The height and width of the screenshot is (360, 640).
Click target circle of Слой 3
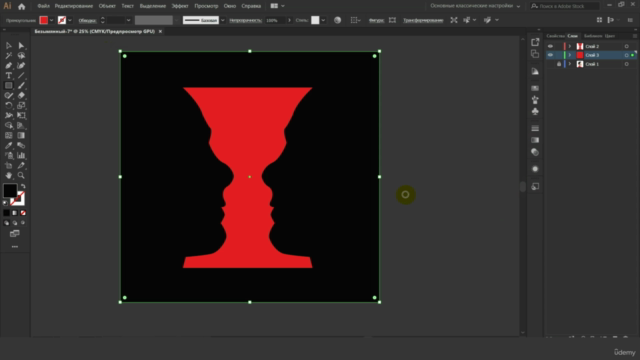(x=627, y=55)
